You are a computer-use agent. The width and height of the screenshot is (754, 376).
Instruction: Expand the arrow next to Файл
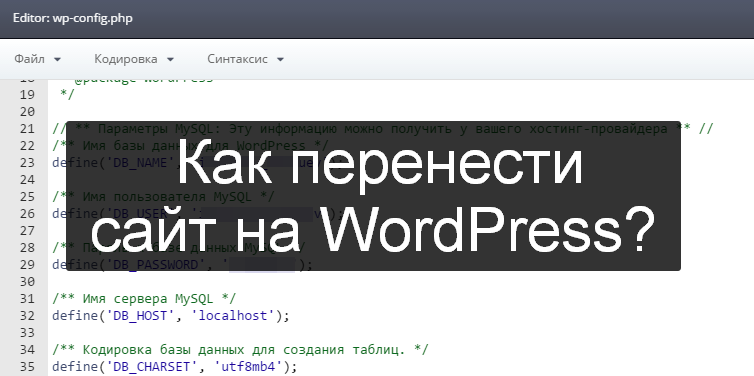click(x=58, y=60)
